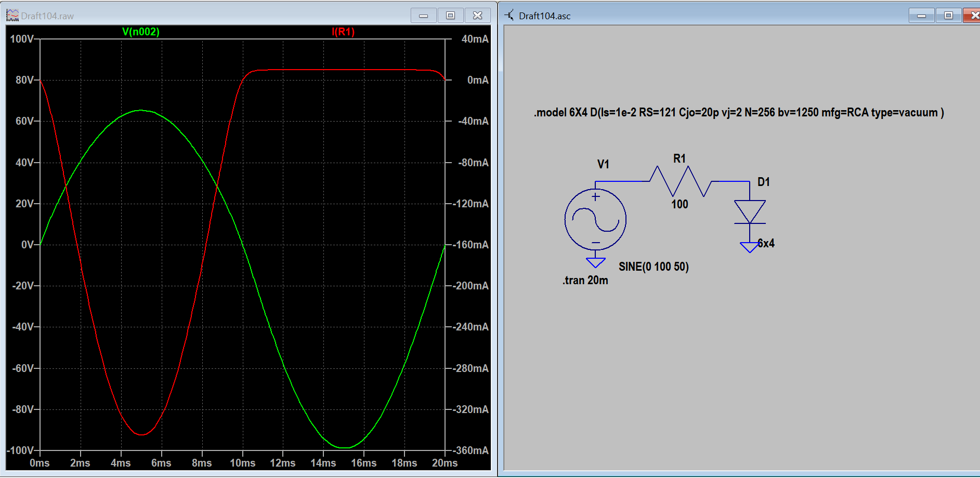The width and height of the screenshot is (980, 478).
Task: Minimize the Draft104.raw plot window
Action: tap(424, 16)
